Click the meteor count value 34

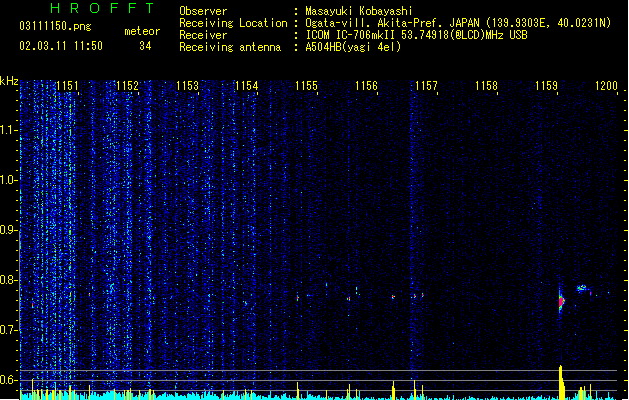pyautogui.click(x=145, y=46)
